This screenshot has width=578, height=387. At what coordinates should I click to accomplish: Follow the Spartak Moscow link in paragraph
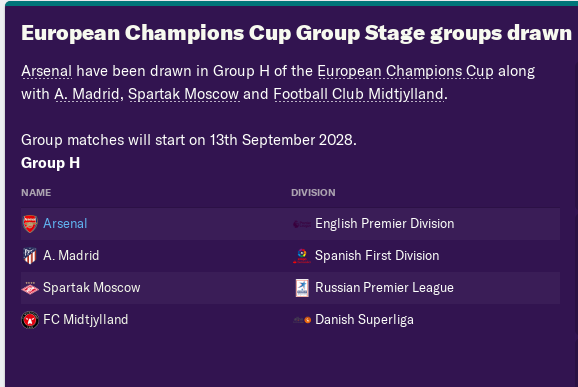pos(184,94)
